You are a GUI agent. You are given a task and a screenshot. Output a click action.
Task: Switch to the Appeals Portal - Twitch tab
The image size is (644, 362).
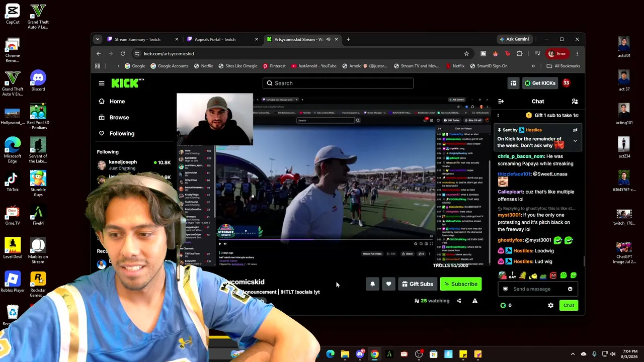(215, 39)
